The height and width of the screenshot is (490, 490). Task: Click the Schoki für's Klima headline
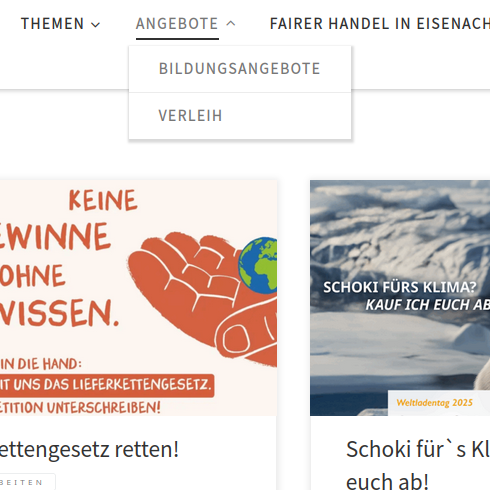(x=418, y=465)
